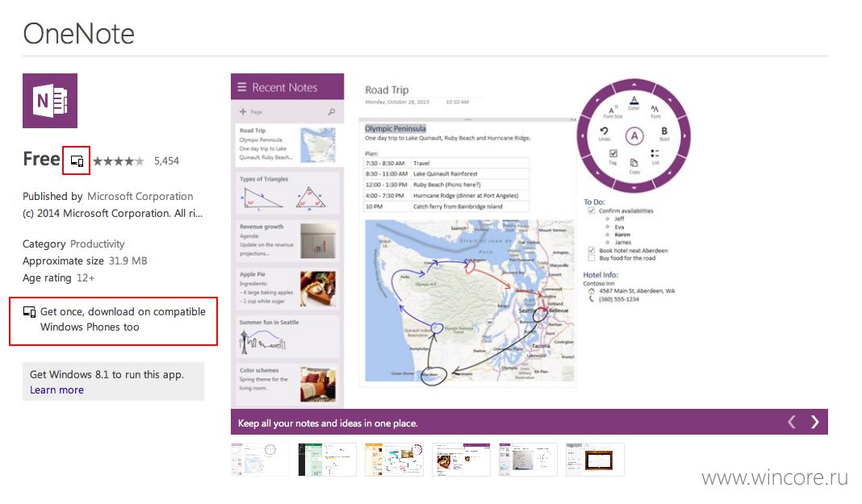Click the Hotel Info heading

click(x=600, y=274)
